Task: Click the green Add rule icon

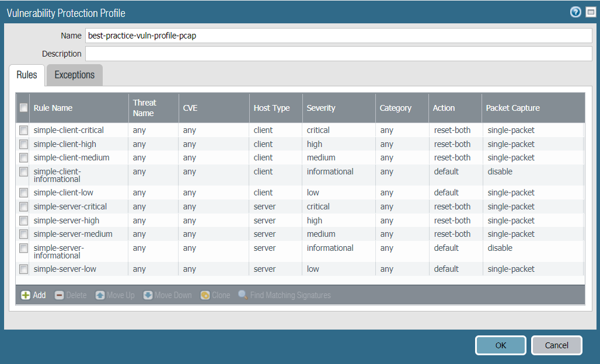Action: 26,295
